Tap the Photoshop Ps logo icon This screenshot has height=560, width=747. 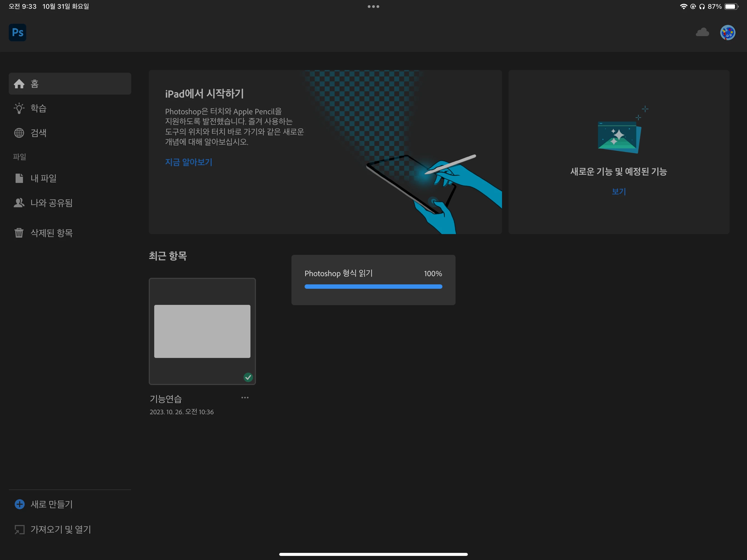pos(17,33)
